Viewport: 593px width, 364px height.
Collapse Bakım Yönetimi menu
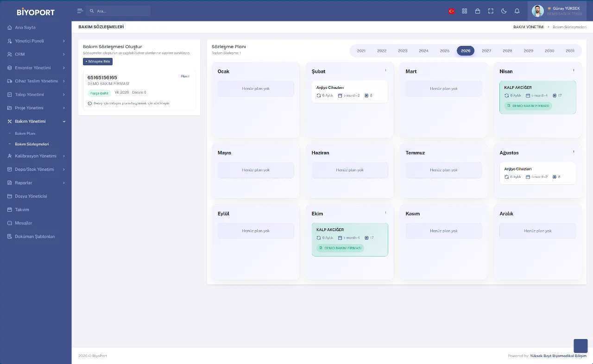click(x=36, y=121)
